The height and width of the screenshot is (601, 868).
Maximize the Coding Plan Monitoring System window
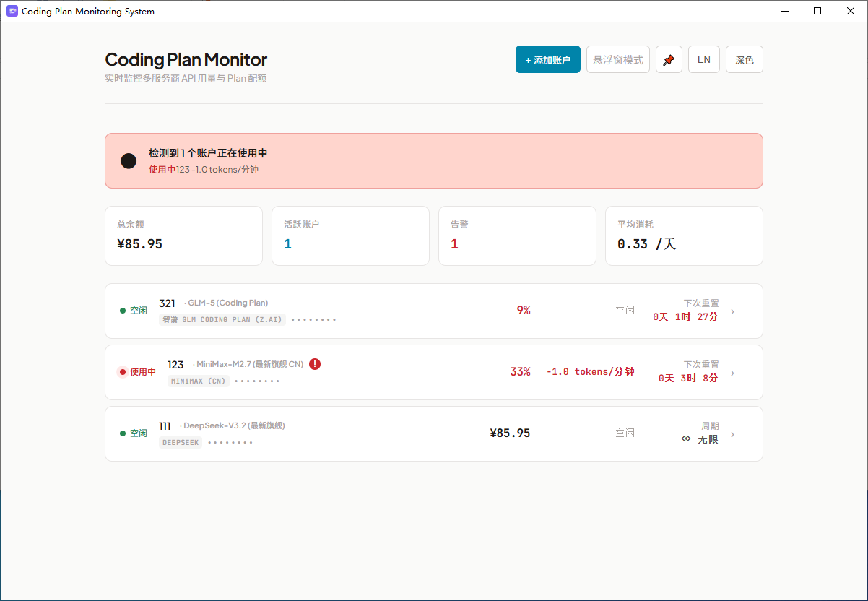pyautogui.click(x=817, y=11)
